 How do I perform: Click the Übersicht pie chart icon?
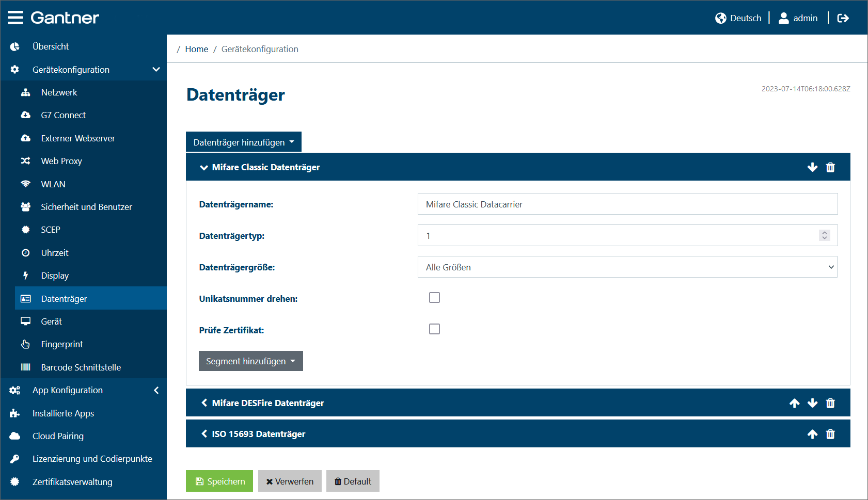tap(15, 46)
